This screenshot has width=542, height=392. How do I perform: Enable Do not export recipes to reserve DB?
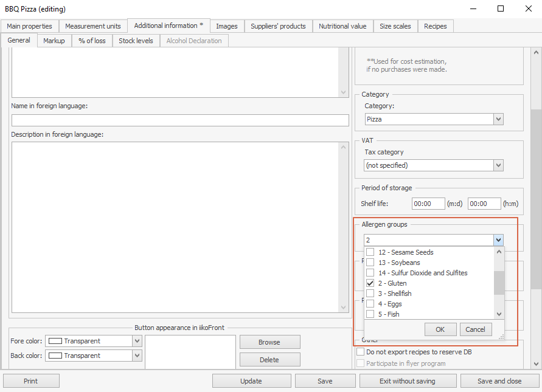[361, 352]
